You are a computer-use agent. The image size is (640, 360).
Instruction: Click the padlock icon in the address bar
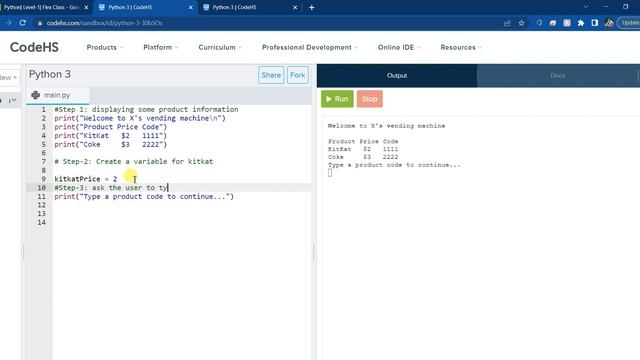coord(40,23)
